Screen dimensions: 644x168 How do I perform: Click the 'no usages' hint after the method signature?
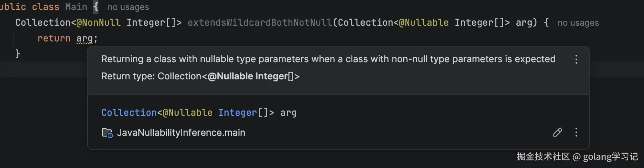(578, 23)
